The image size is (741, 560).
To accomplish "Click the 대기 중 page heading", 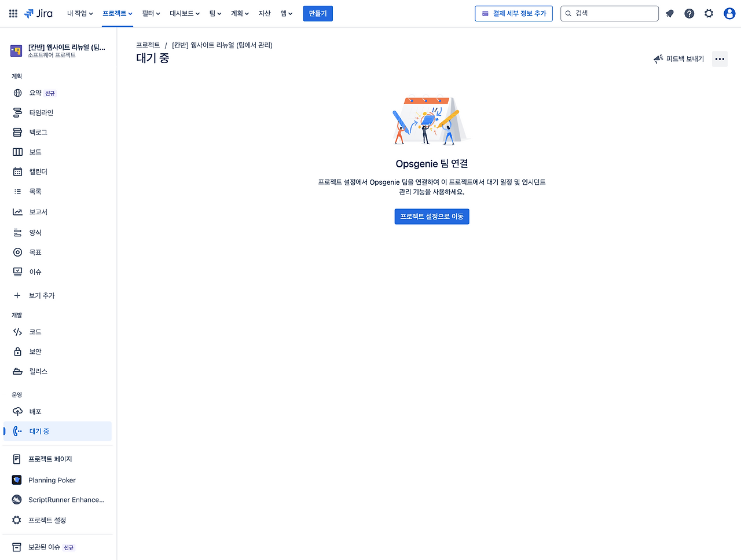I will [153, 58].
